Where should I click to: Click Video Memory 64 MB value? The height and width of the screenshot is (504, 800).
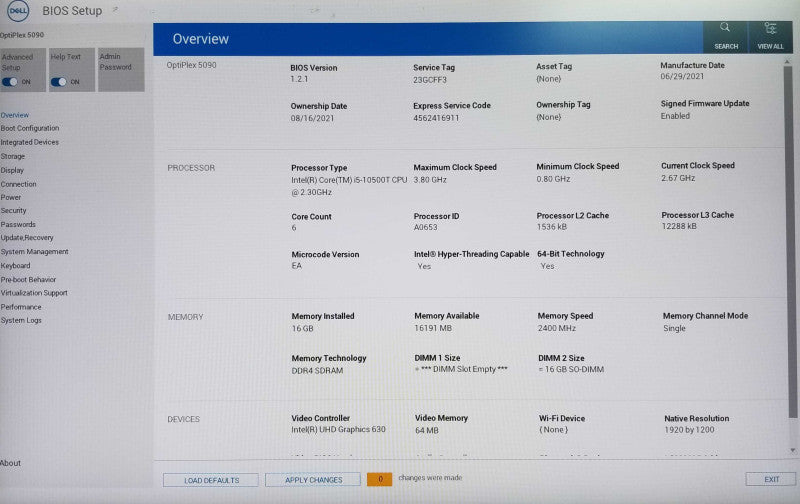(427, 431)
